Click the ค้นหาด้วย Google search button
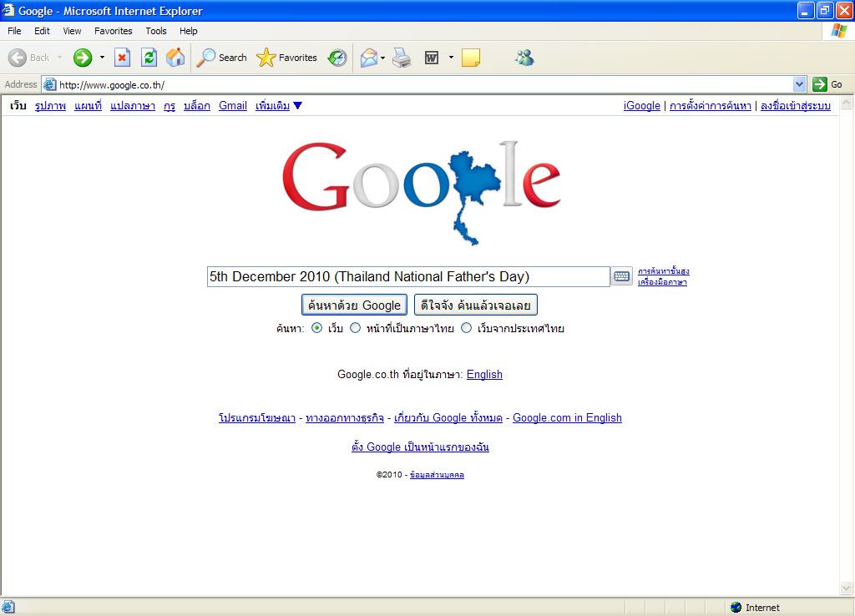 [354, 305]
